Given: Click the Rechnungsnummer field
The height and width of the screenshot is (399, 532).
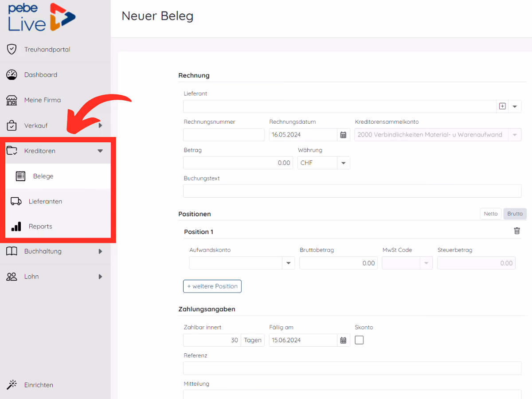Looking at the screenshot, I should click(x=224, y=135).
